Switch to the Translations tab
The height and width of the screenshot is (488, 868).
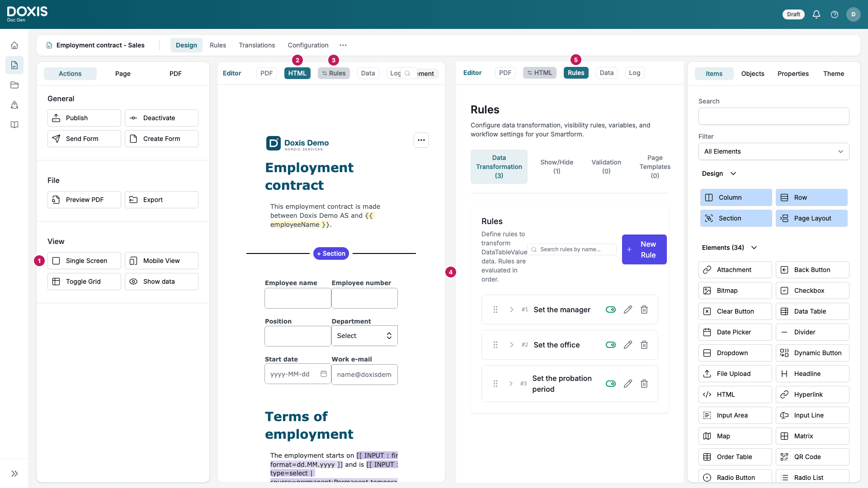(x=257, y=45)
